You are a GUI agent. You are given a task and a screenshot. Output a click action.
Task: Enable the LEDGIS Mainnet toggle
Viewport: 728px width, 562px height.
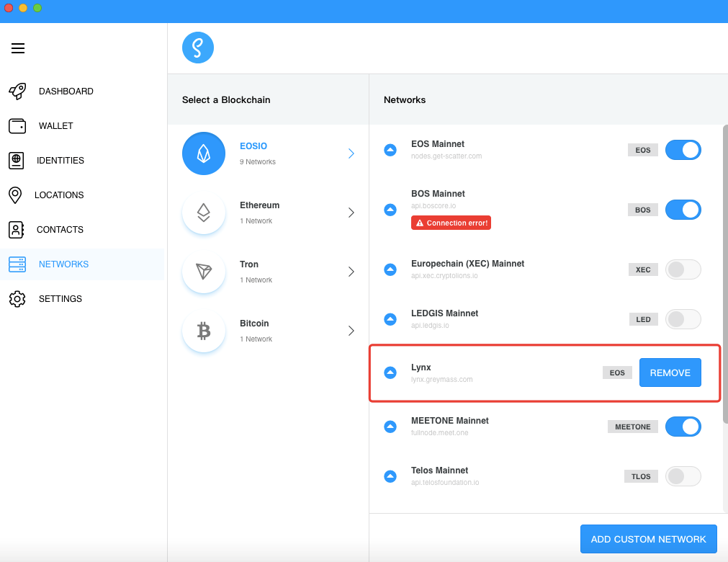[683, 319]
